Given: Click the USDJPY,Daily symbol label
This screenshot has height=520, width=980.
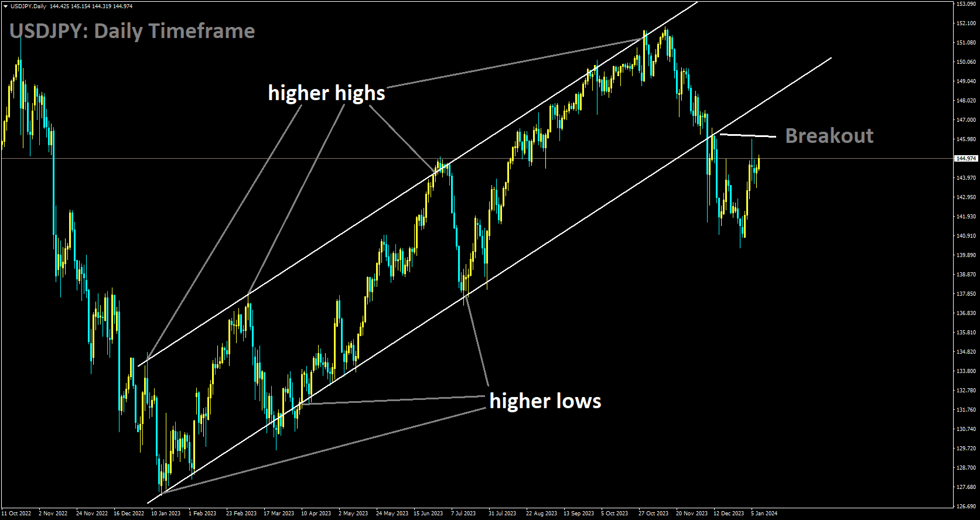Looking at the screenshot, I should click(x=29, y=6).
